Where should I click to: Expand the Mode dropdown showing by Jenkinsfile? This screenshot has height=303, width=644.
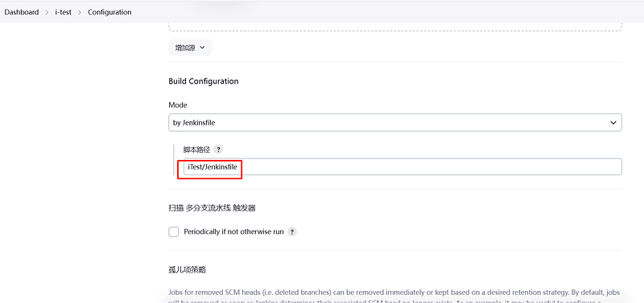click(x=395, y=123)
